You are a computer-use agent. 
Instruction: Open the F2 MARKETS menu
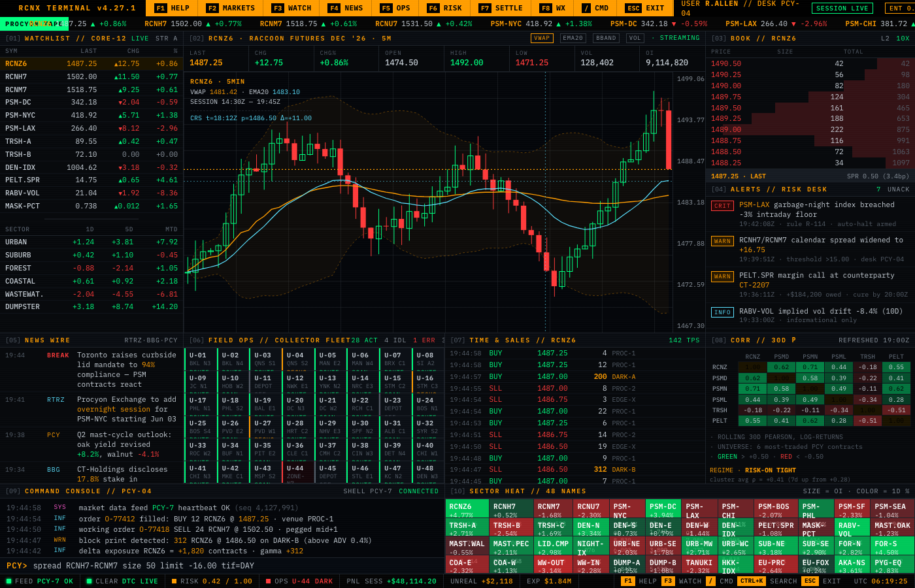(230, 8)
